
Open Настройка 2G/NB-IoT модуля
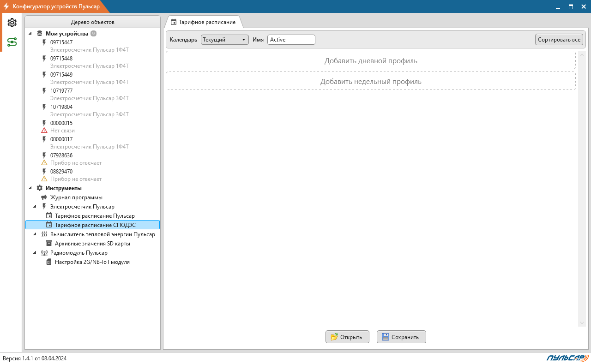[x=92, y=262]
